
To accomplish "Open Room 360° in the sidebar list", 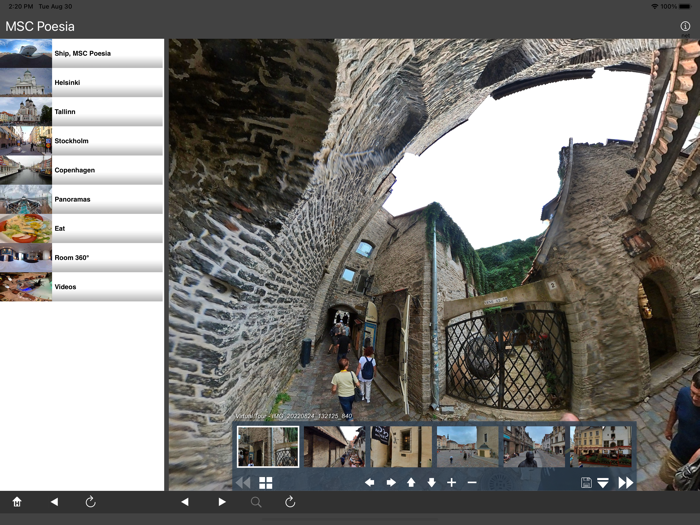I will coord(81,258).
